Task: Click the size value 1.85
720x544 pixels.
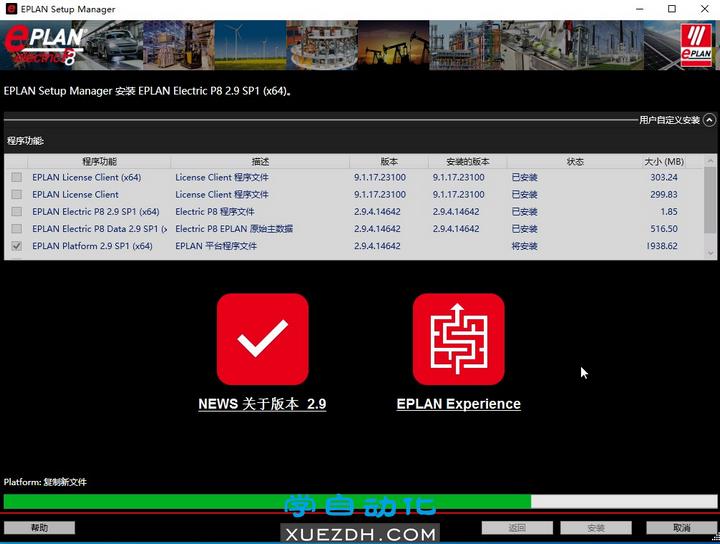Action: [669, 212]
